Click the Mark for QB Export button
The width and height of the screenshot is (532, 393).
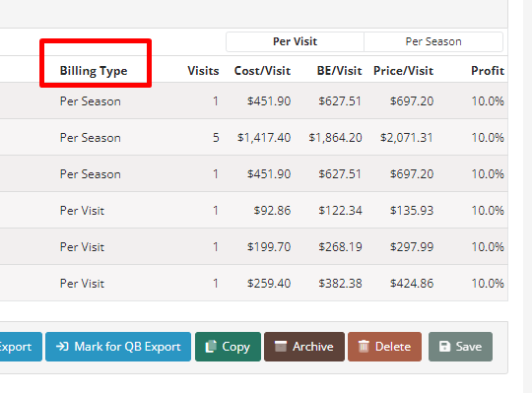[x=118, y=347]
